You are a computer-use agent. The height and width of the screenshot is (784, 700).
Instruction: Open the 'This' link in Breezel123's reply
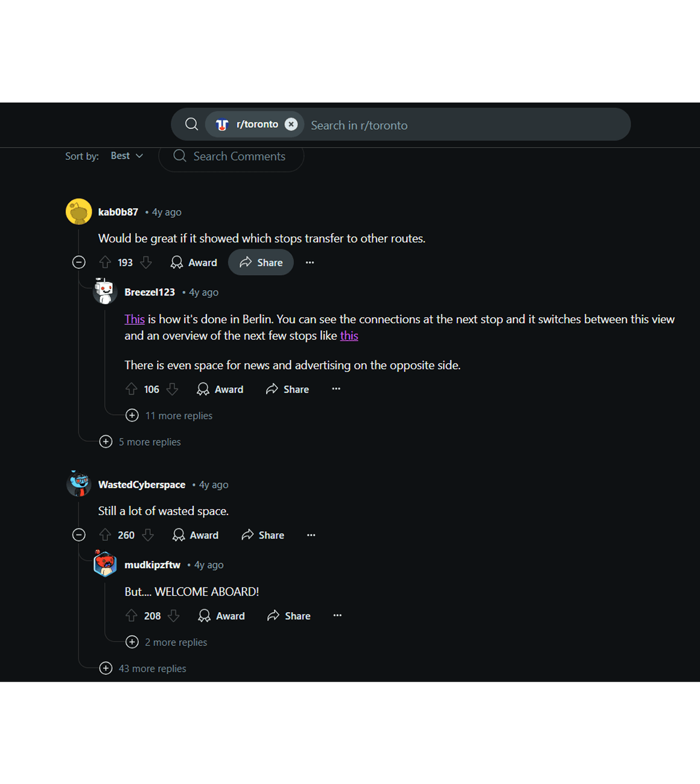(135, 319)
